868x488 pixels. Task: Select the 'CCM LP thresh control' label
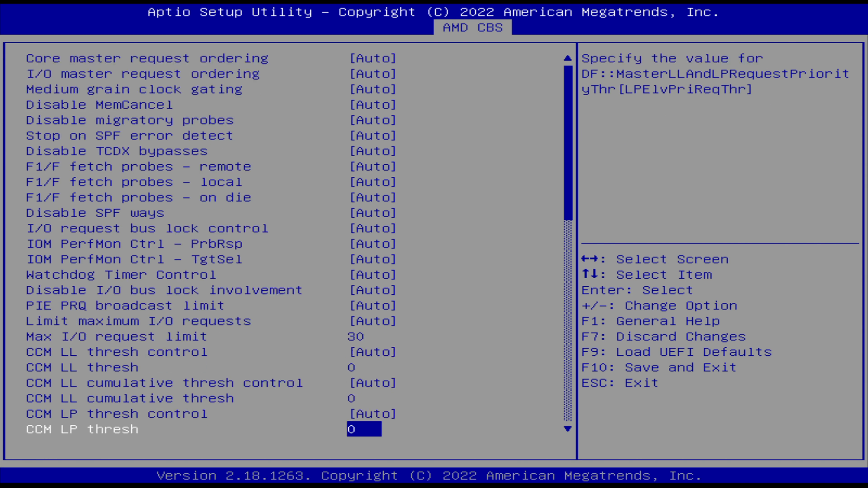tap(117, 414)
